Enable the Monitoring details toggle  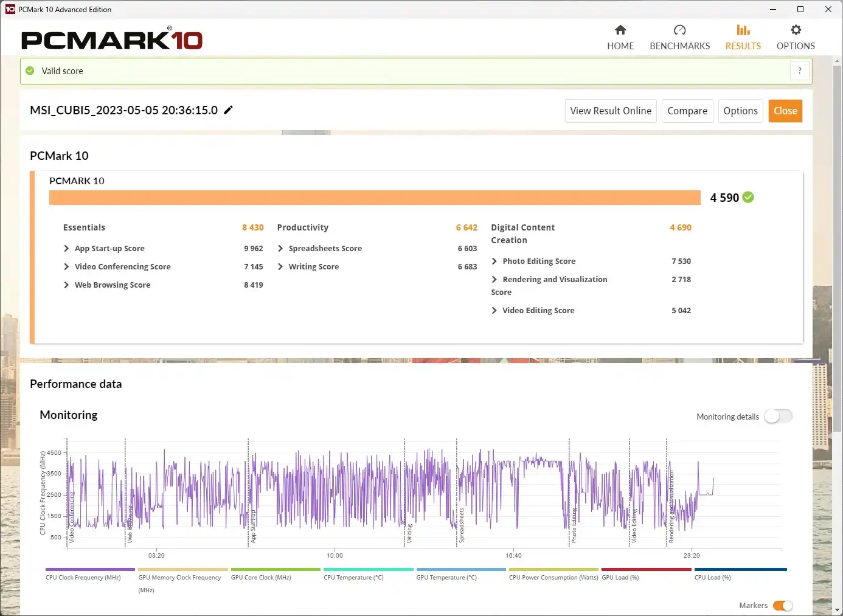click(x=778, y=417)
